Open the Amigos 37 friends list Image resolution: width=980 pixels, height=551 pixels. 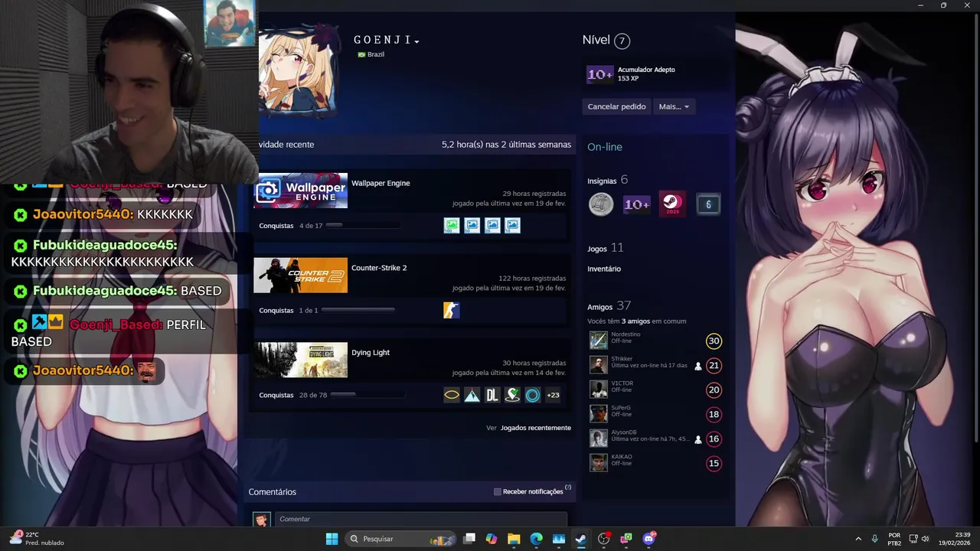pos(609,306)
